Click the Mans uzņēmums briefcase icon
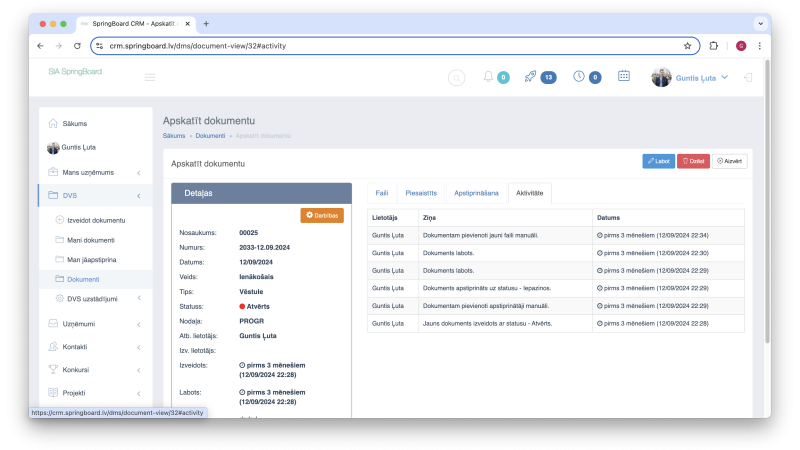This screenshot has height=450, width=800. coord(53,172)
